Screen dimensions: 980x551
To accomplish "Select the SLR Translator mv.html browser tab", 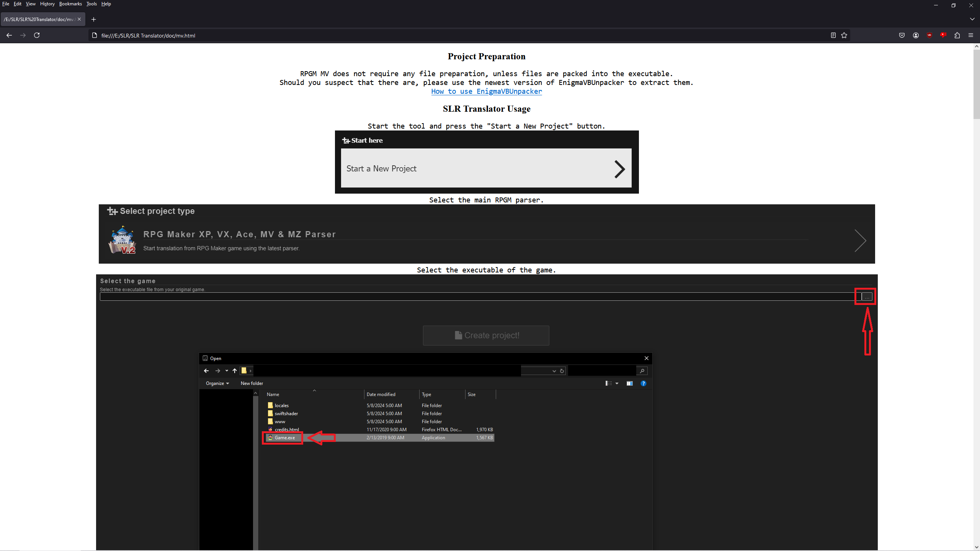I will (39, 19).
